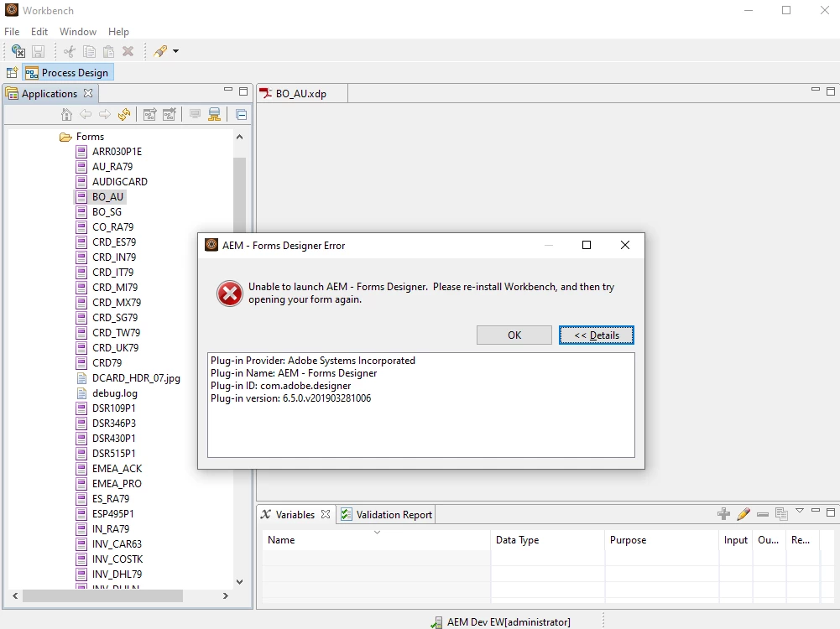Click the Cut scissors icon
Viewport: 840px width, 629px height.
[69, 51]
